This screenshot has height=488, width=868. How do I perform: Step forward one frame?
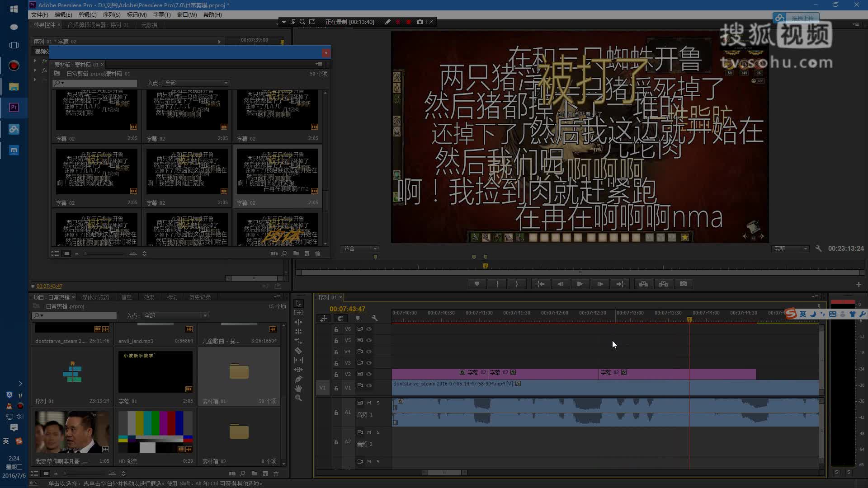click(x=600, y=284)
